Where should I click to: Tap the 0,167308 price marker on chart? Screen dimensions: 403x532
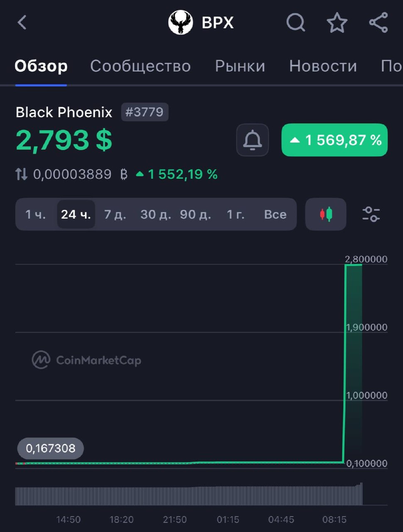51,448
